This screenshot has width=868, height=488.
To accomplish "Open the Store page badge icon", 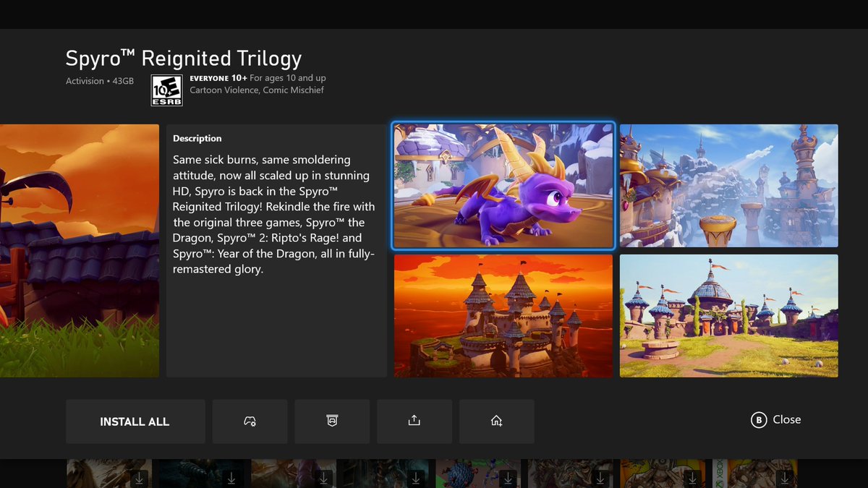I will (332, 421).
